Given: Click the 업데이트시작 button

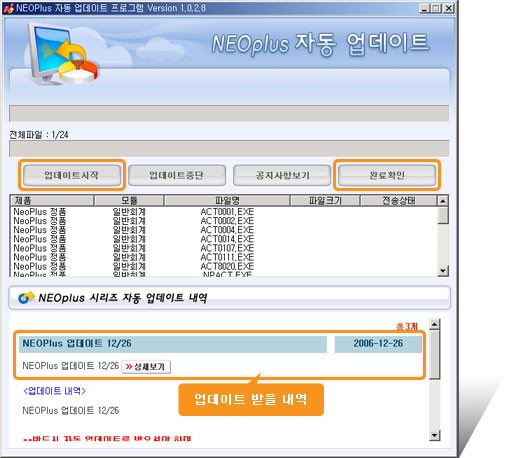Looking at the screenshot, I should click(x=72, y=175).
